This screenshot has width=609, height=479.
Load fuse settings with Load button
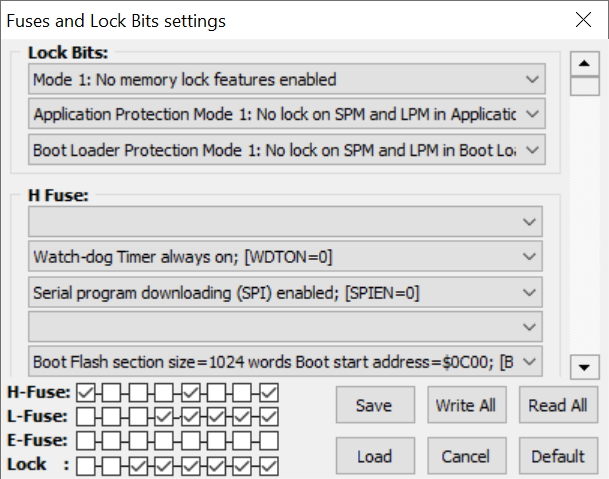[x=374, y=457]
